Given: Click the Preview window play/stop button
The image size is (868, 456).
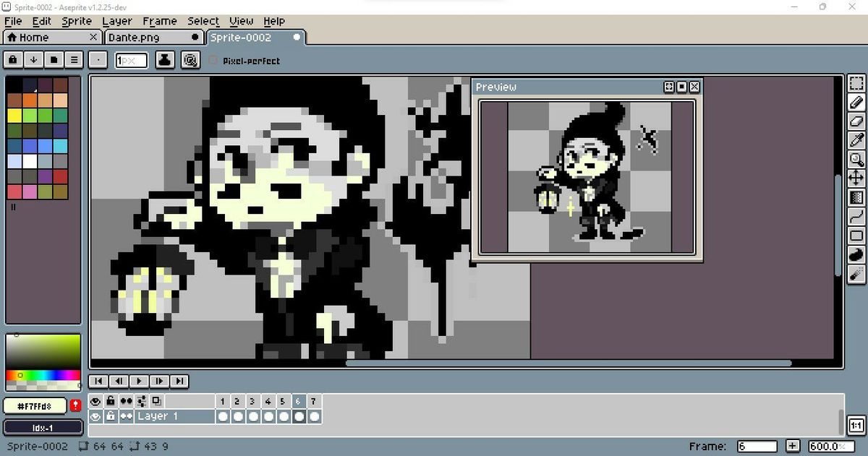Looking at the screenshot, I should pos(681,87).
